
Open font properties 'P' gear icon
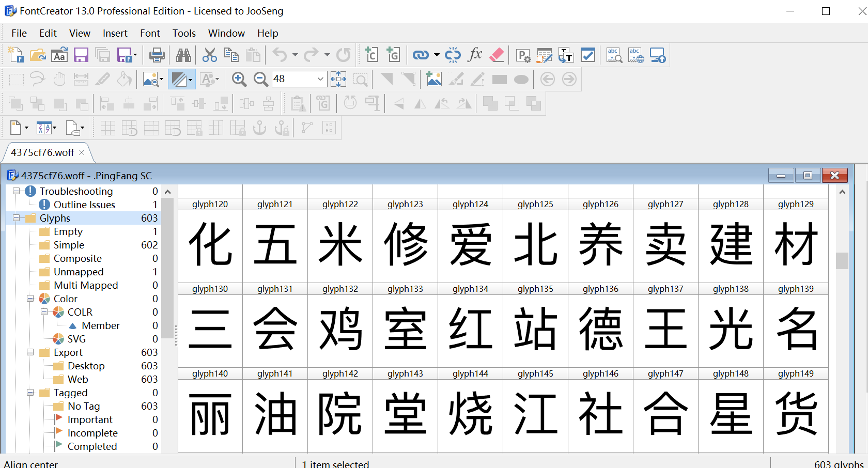coord(523,55)
